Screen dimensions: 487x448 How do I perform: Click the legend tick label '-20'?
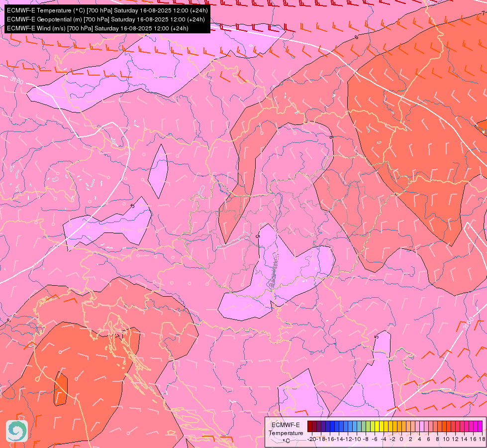(312, 440)
